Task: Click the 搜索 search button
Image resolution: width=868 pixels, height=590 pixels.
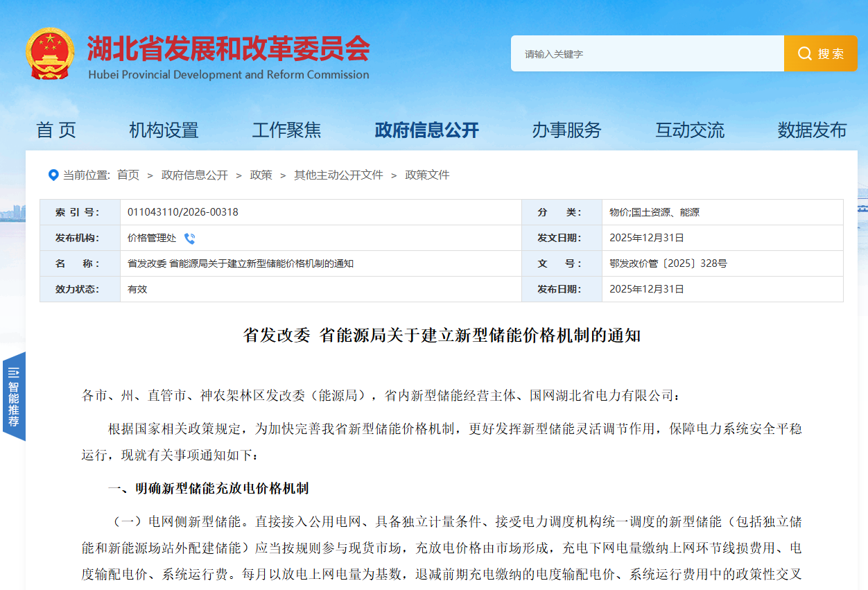Action: [820, 54]
